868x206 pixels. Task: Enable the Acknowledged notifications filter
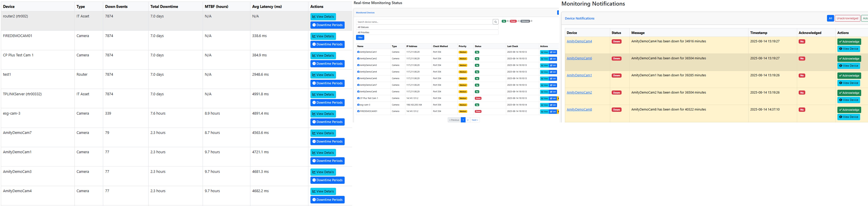(x=865, y=18)
